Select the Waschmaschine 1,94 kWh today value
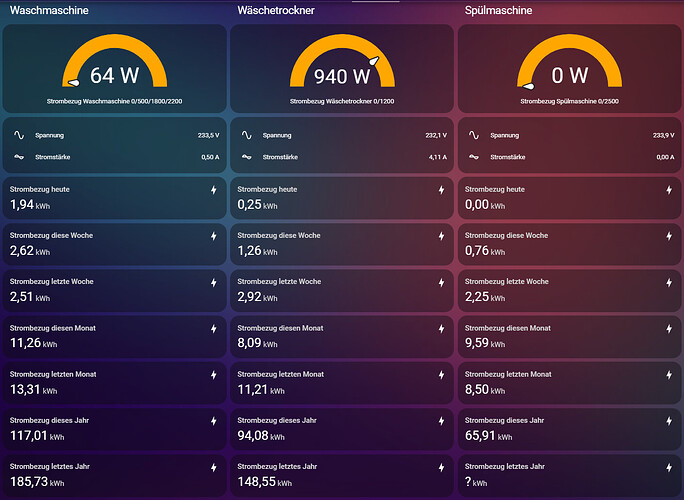Image resolution: width=684 pixels, height=500 pixels. [x=30, y=205]
